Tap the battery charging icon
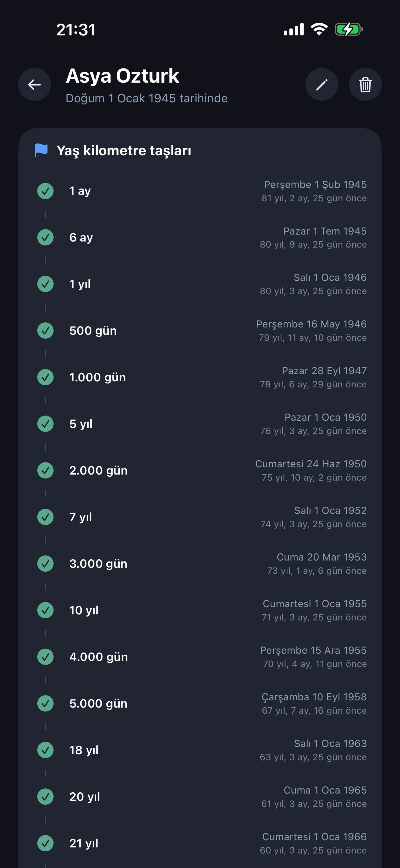Image resolution: width=400 pixels, height=868 pixels. click(348, 29)
